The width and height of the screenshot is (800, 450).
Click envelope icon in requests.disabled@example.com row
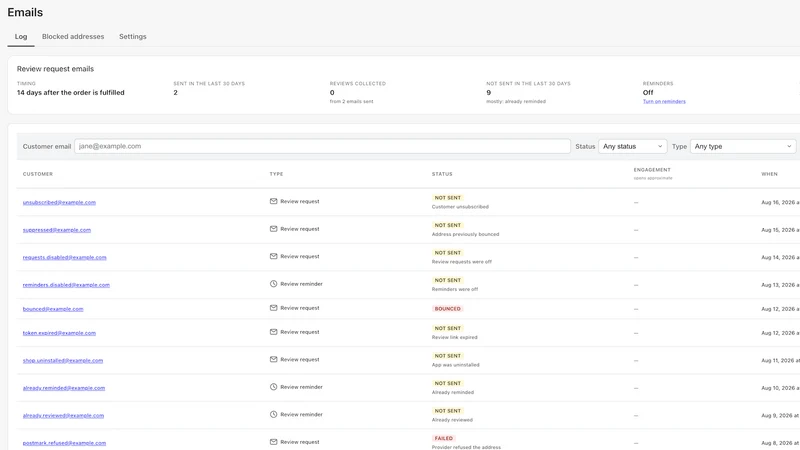click(x=273, y=257)
